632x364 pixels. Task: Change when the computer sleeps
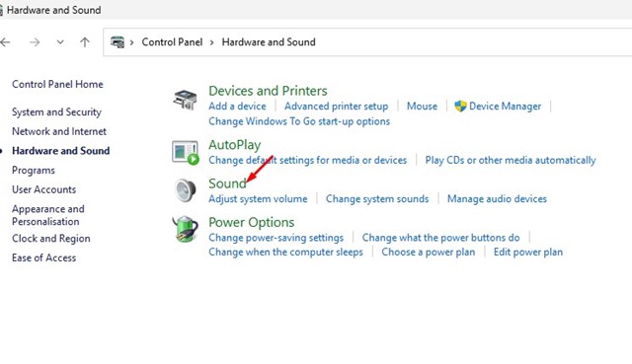pos(285,252)
